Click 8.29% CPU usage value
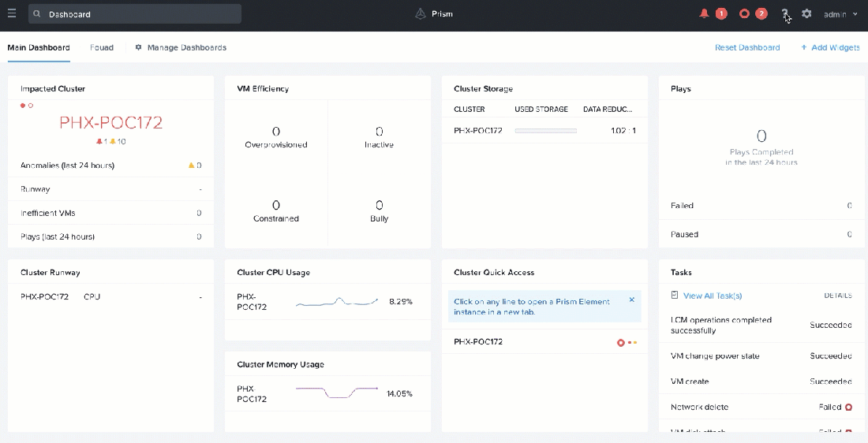This screenshot has width=868, height=443. (x=401, y=302)
